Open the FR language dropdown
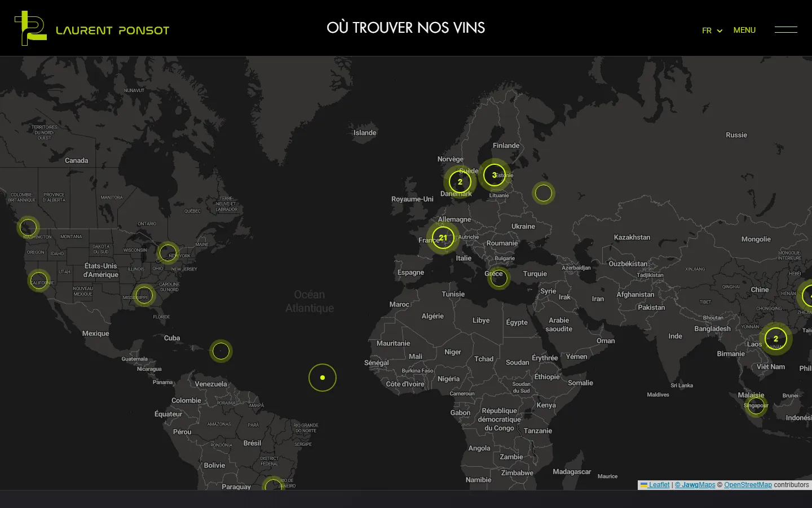 (x=712, y=30)
